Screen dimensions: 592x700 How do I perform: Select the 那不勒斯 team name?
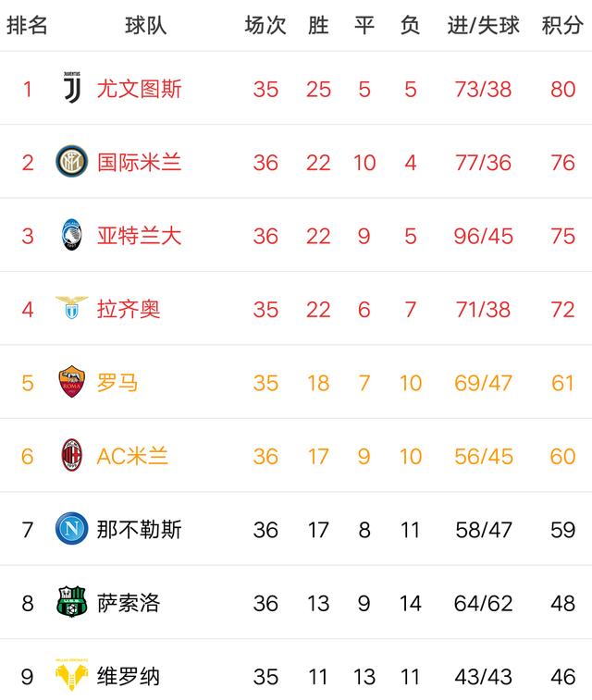click(x=139, y=530)
